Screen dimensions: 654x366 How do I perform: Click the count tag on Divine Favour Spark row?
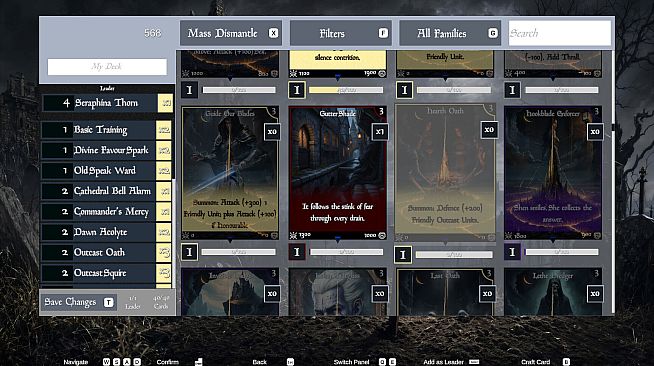[164, 150]
